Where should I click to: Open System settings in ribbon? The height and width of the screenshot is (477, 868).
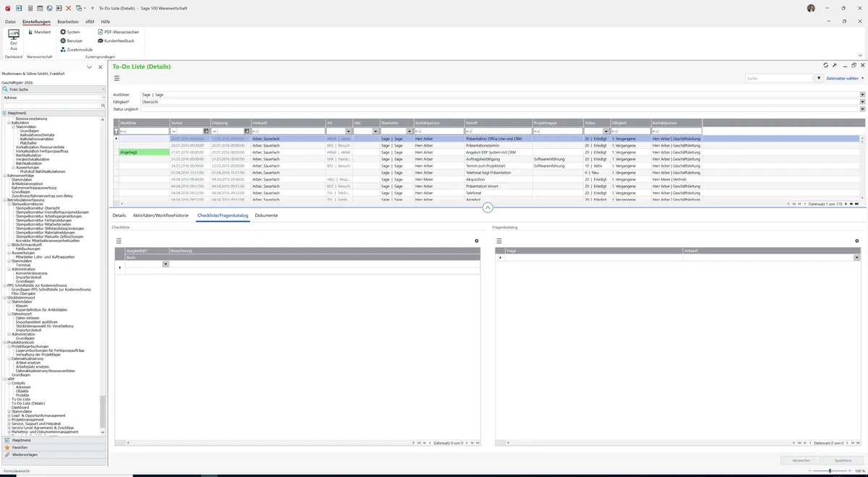pos(70,33)
